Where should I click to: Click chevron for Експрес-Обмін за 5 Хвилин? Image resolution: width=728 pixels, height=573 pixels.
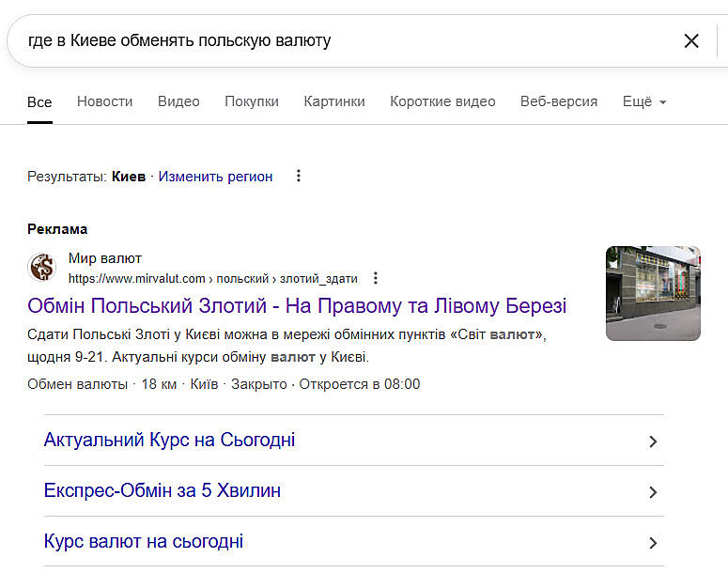653,492
